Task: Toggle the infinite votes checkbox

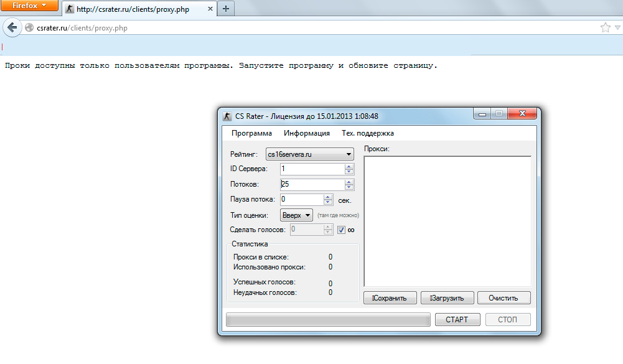Action: point(341,230)
